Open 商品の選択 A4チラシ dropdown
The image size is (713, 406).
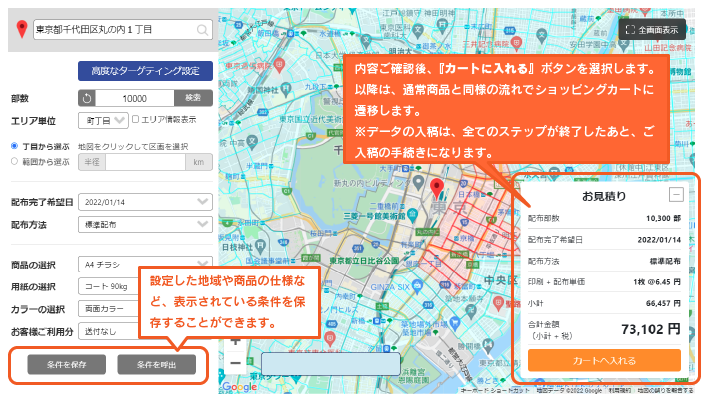click(146, 264)
